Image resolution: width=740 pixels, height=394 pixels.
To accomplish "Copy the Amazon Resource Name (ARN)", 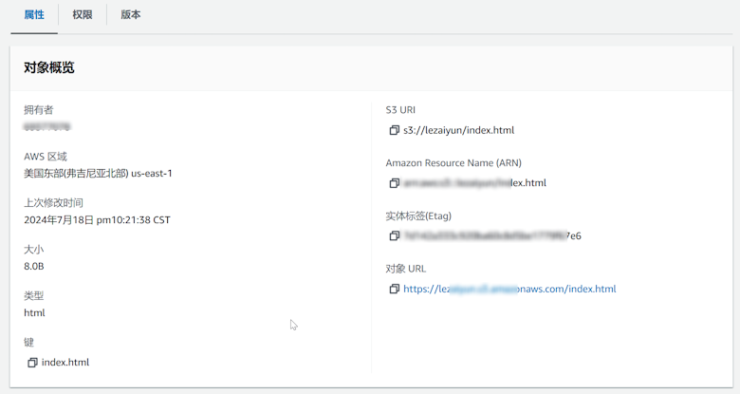I will (394, 183).
